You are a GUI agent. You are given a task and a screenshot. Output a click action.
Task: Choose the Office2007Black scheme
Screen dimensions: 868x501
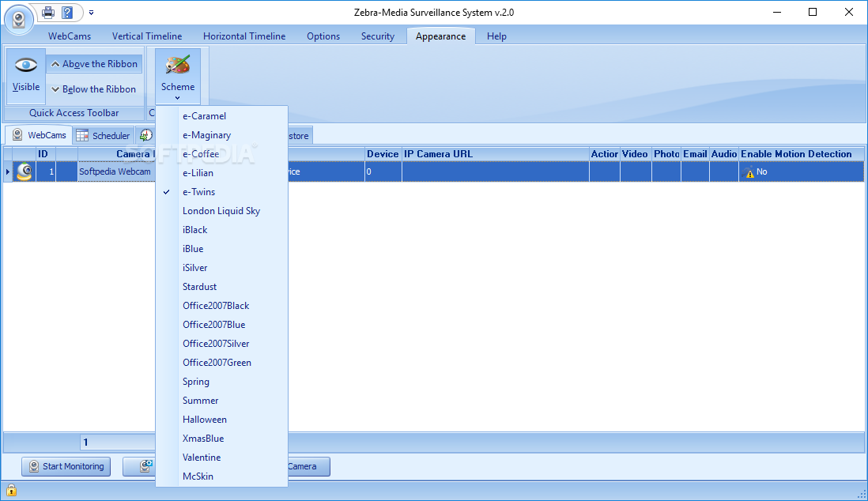(222, 306)
